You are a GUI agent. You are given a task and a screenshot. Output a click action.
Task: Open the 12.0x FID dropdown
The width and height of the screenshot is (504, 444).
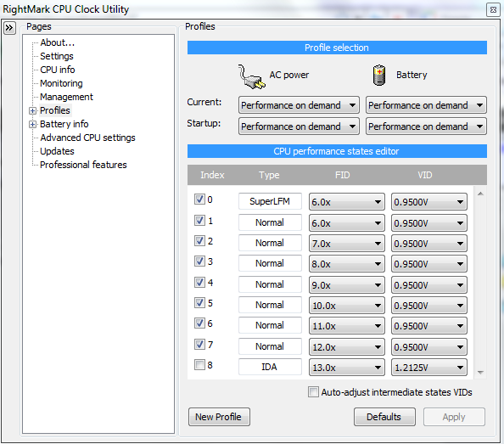pos(347,347)
